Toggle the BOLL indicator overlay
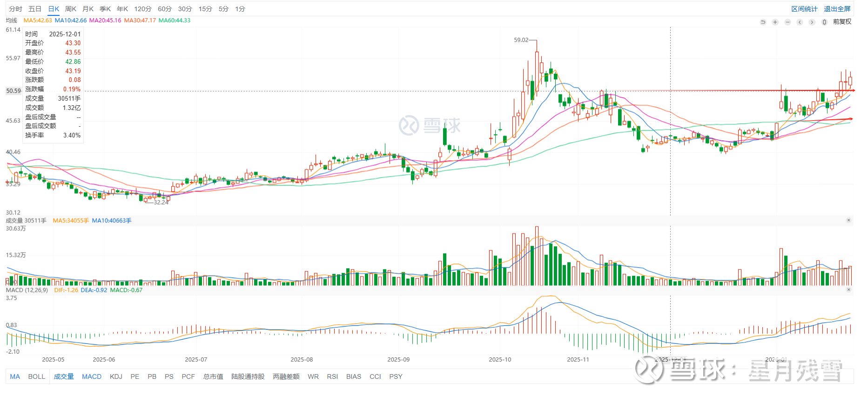Image resolution: width=868 pixels, height=397 pixels. click(36, 376)
